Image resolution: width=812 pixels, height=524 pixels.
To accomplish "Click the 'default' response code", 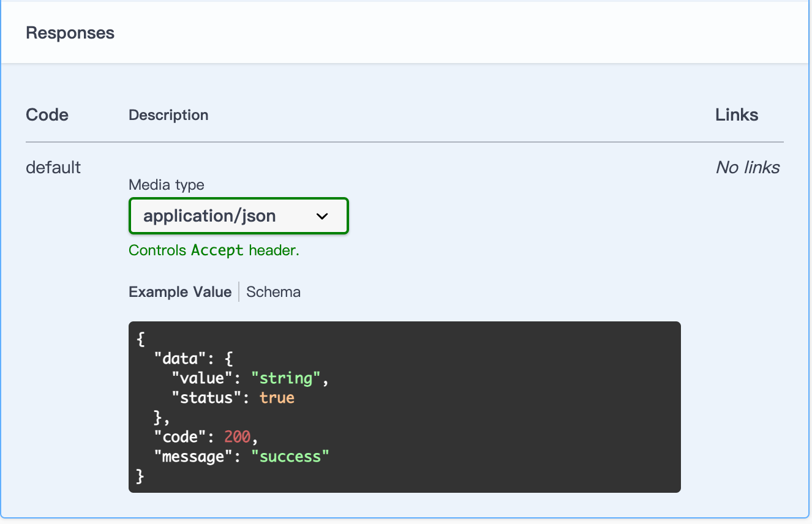I will pyautogui.click(x=53, y=167).
